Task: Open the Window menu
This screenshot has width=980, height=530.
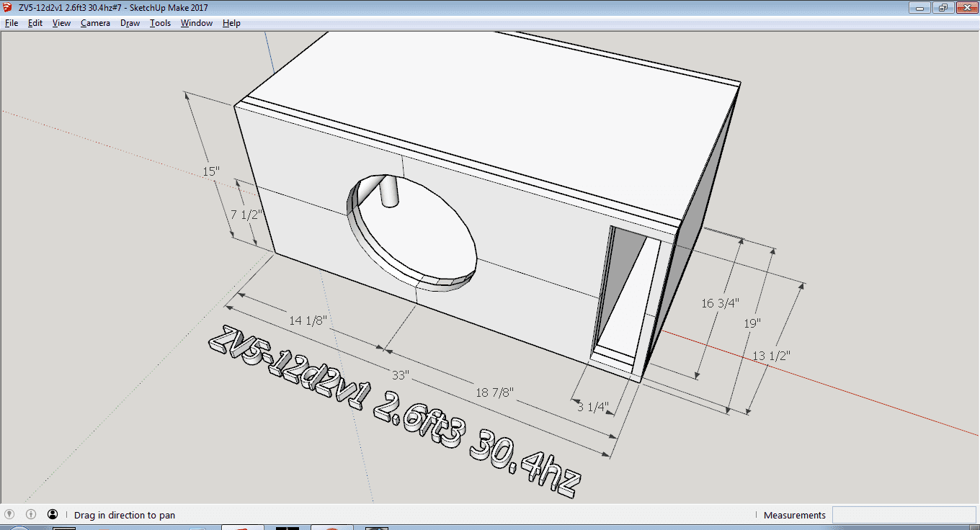Action: pyautogui.click(x=196, y=23)
